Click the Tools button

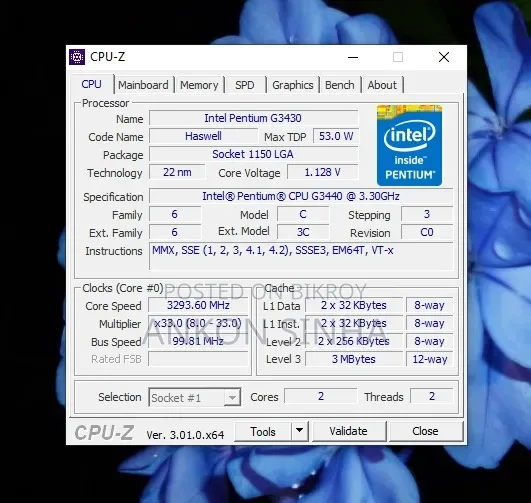(x=263, y=431)
